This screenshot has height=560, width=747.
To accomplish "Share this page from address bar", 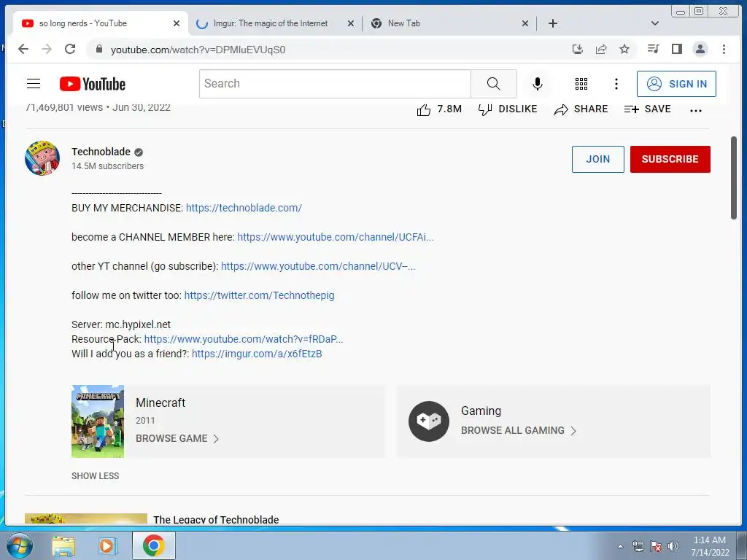I will (601, 49).
